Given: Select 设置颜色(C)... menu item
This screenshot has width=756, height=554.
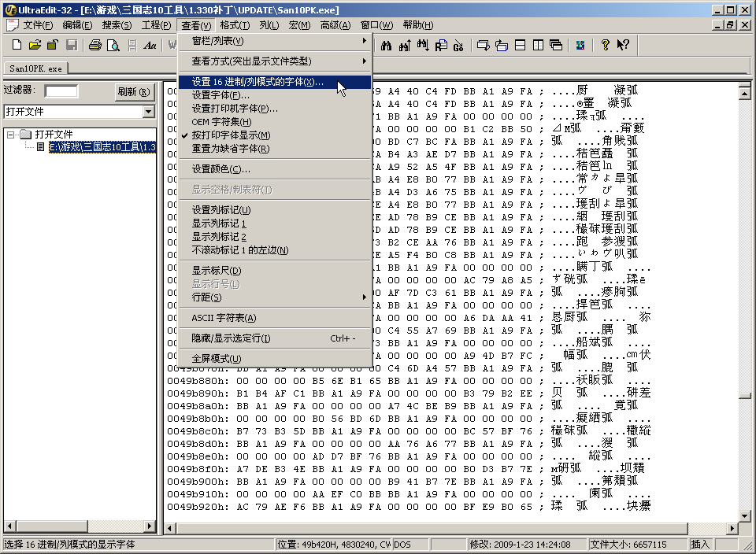Looking at the screenshot, I should [x=275, y=169].
